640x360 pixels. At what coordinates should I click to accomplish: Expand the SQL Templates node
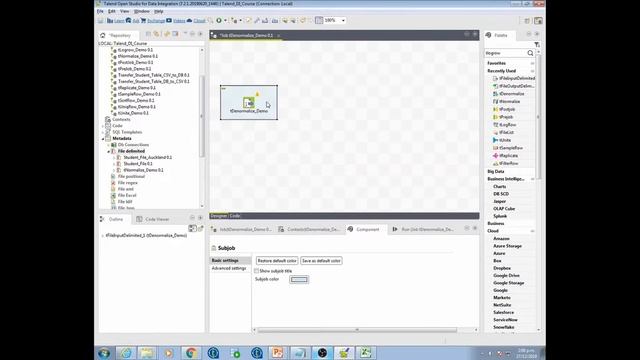point(103,132)
